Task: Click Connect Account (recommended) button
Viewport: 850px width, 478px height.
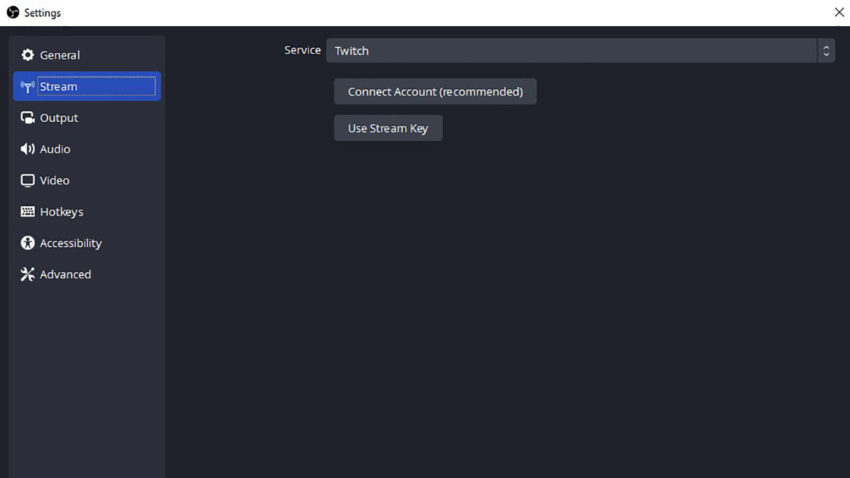Action: (435, 92)
